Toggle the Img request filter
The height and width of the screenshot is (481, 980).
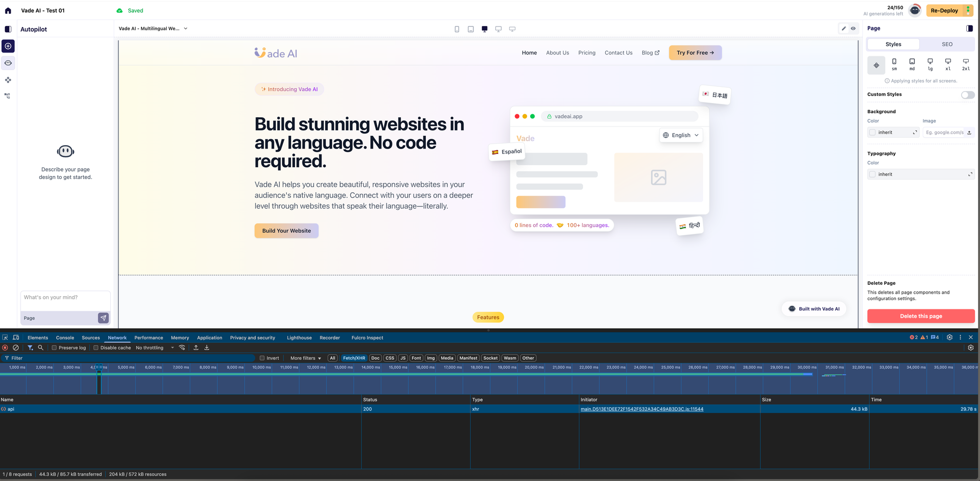431,358
